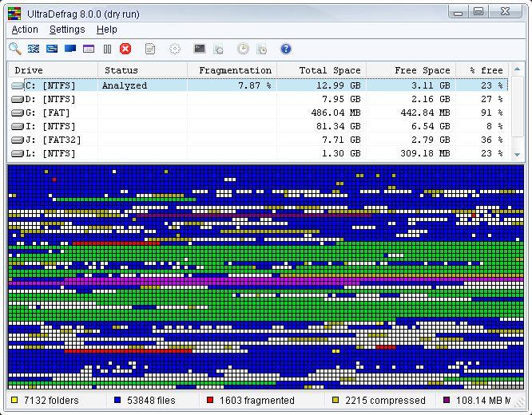Open the fragmentation report icon
Image resolution: width=532 pixels, height=415 pixels.
(150, 49)
